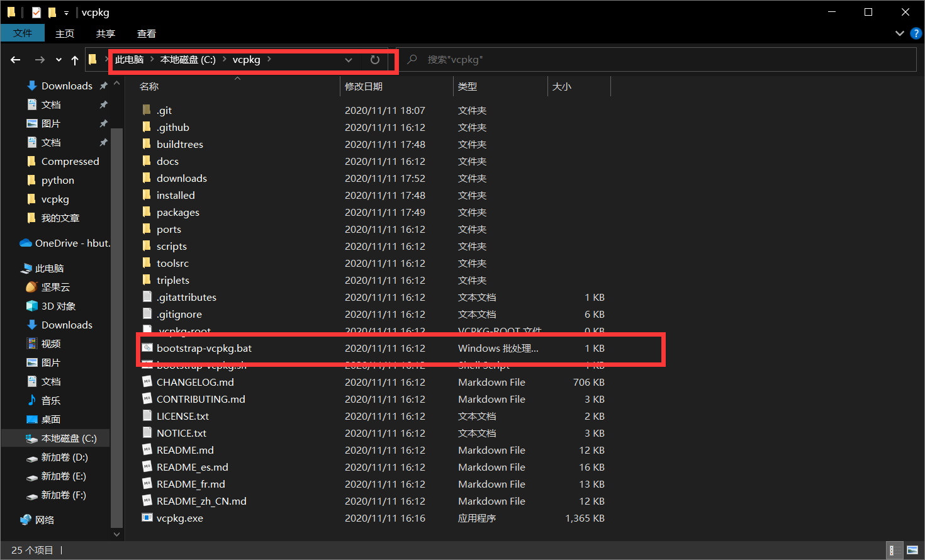Select CHANGELOG.md file
925x560 pixels.
(195, 382)
